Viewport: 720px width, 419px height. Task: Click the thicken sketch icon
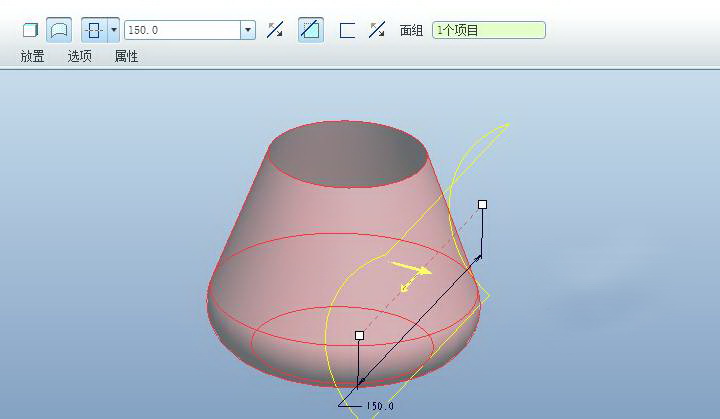pos(347,31)
